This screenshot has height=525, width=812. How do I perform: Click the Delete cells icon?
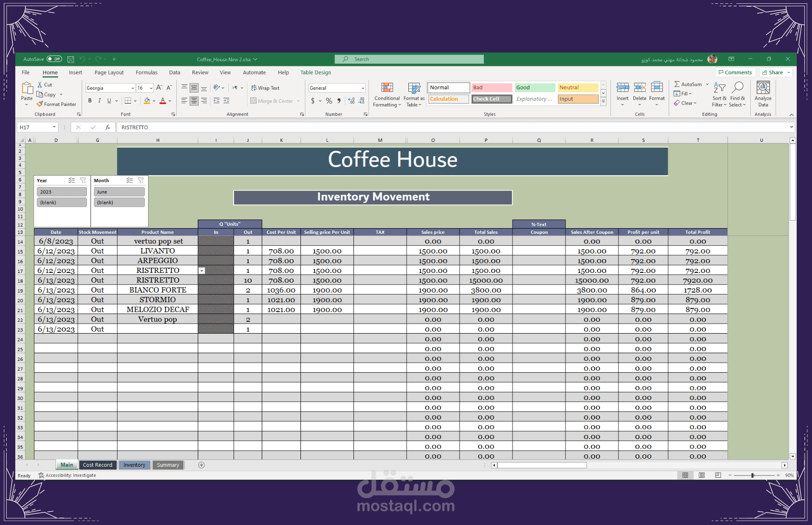[x=640, y=87]
